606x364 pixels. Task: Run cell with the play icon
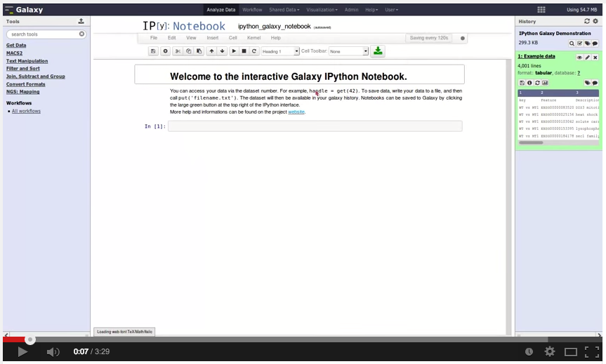click(x=234, y=51)
